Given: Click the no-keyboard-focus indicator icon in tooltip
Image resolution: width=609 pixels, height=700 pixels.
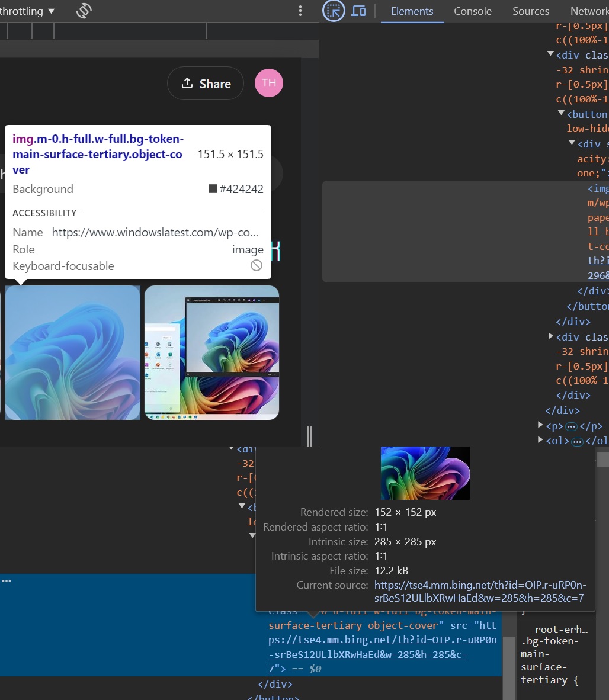Looking at the screenshot, I should [256, 265].
